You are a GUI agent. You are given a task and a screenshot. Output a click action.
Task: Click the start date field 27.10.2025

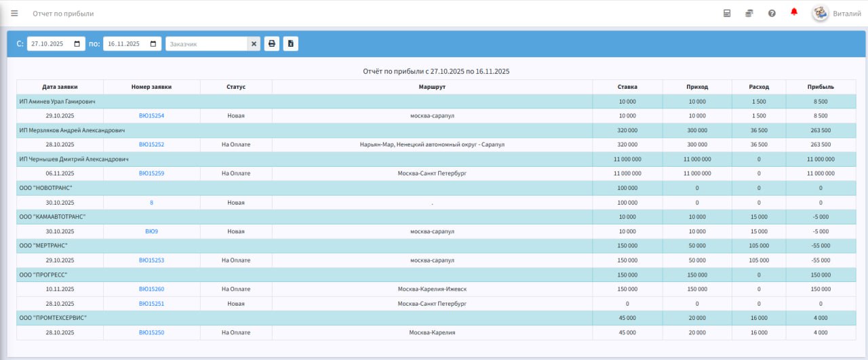click(x=56, y=43)
